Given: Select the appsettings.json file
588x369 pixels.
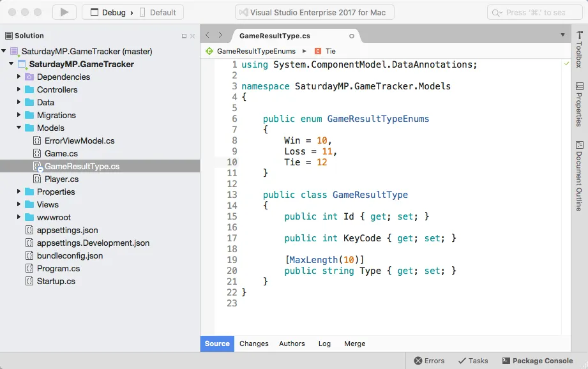Looking at the screenshot, I should [67, 230].
